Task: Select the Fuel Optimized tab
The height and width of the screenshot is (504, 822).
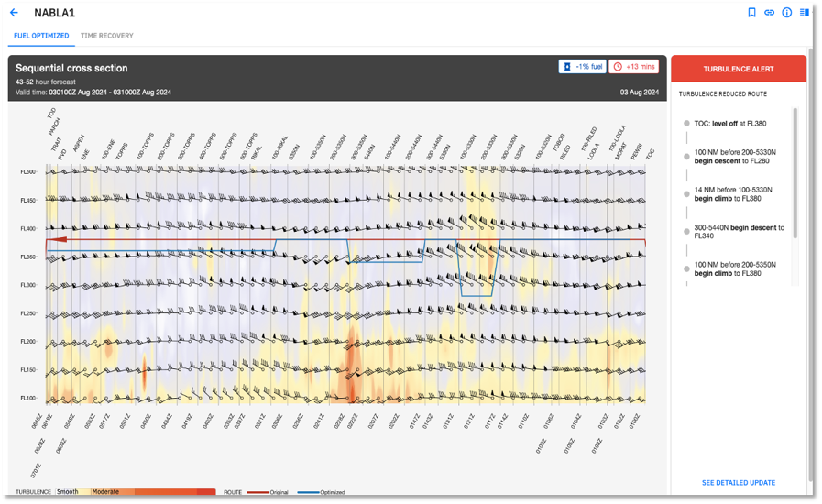Action: click(x=41, y=36)
